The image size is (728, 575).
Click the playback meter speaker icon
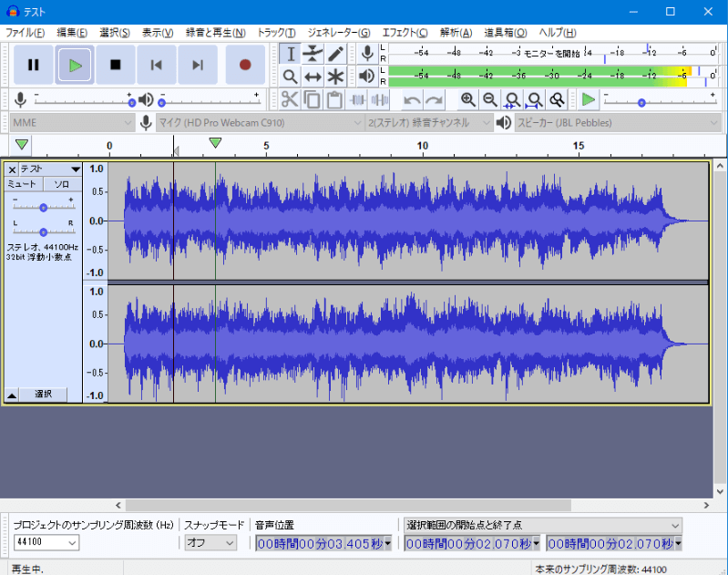click(x=367, y=77)
